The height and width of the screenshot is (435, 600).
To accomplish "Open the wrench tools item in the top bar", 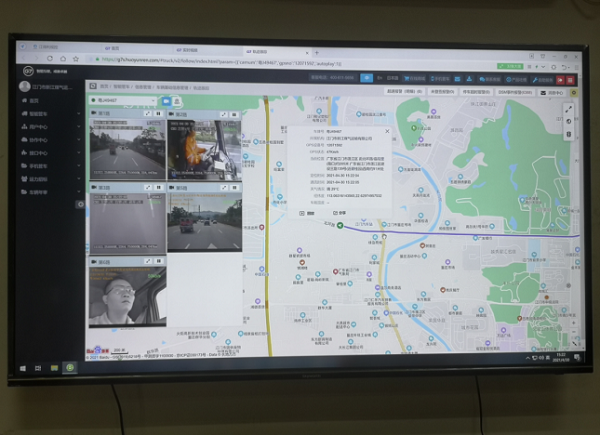I will pos(543,80).
